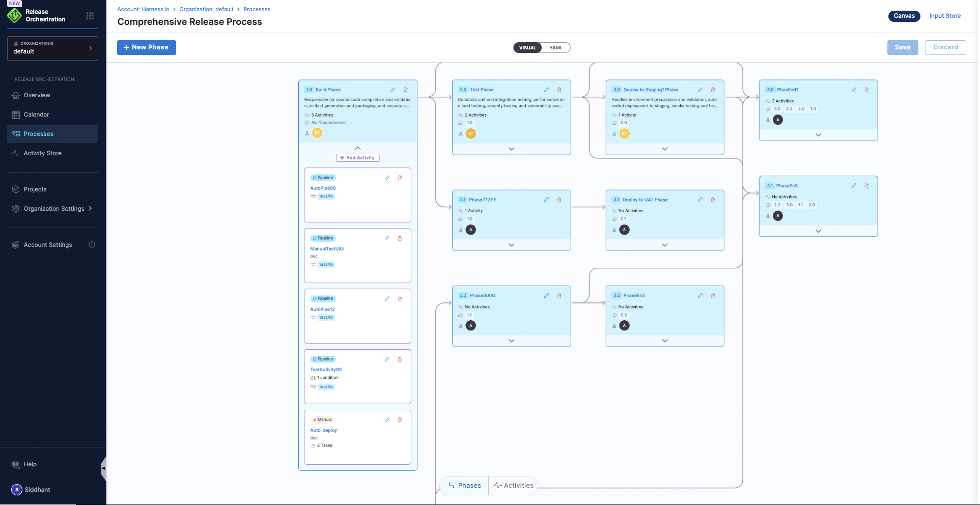Screen dimensions: 980x505
Task: Delete the Auto_deploy manual activity
Action: point(400,420)
